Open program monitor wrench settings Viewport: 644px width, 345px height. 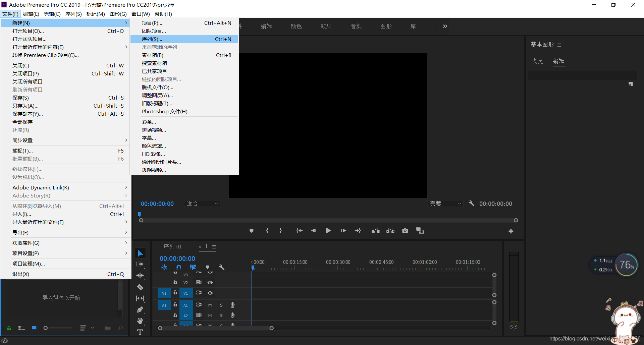coord(471,204)
